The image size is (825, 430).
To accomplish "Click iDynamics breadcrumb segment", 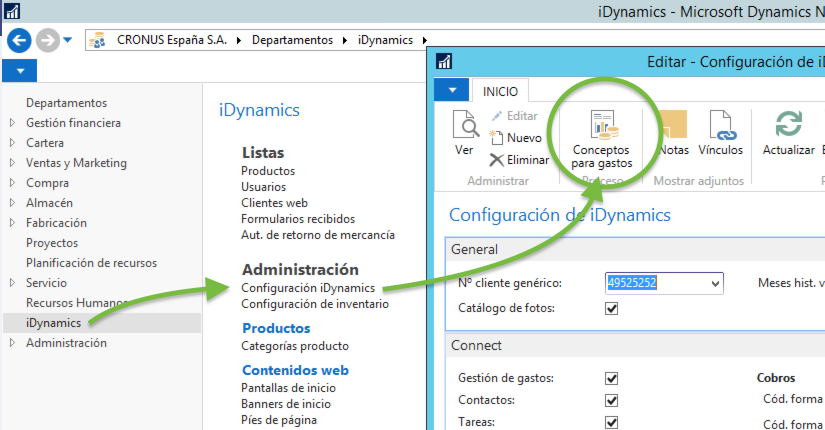I will (385, 40).
